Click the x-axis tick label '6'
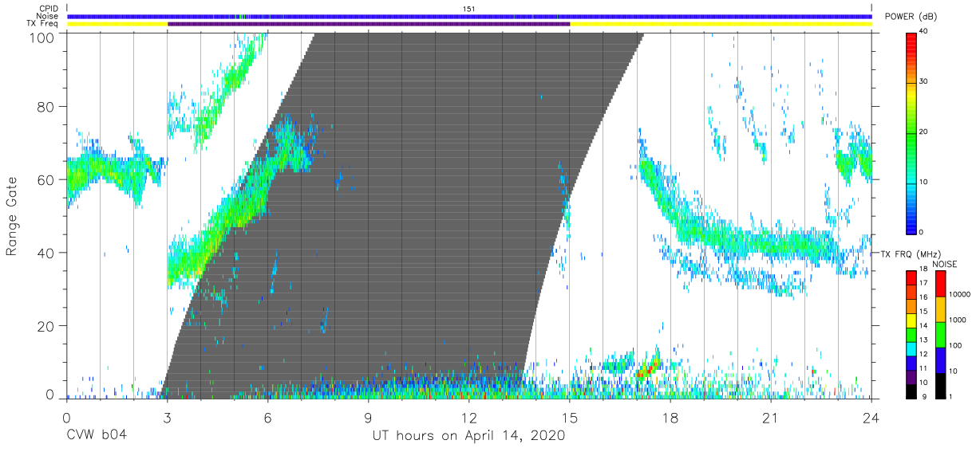Image resolution: width=980 pixels, height=452 pixels. coord(267,417)
